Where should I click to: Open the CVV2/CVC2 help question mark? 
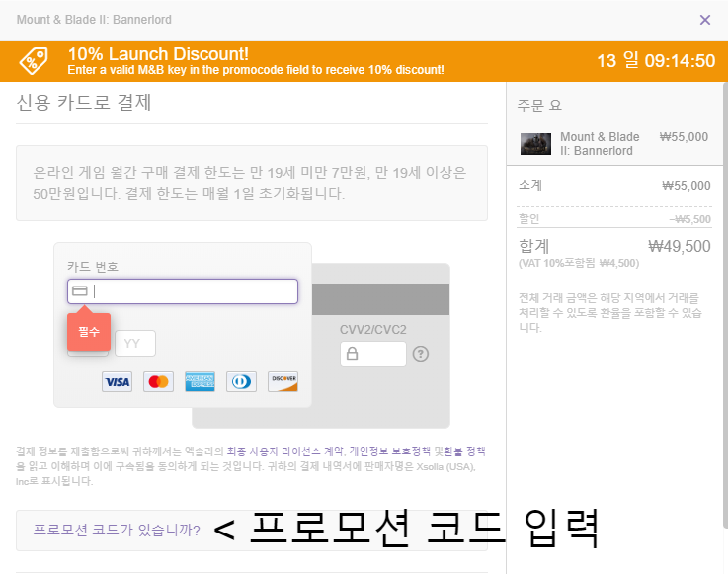tap(420, 354)
